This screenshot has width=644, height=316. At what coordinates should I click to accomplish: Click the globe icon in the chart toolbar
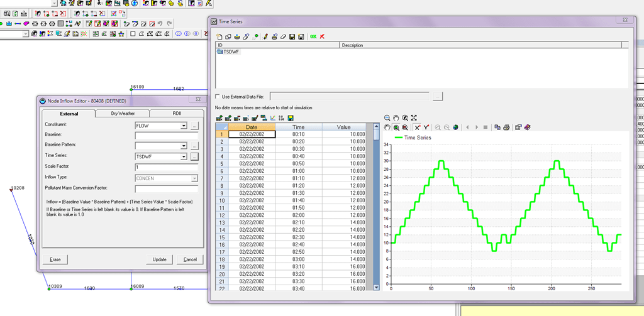(x=455, y=127)
